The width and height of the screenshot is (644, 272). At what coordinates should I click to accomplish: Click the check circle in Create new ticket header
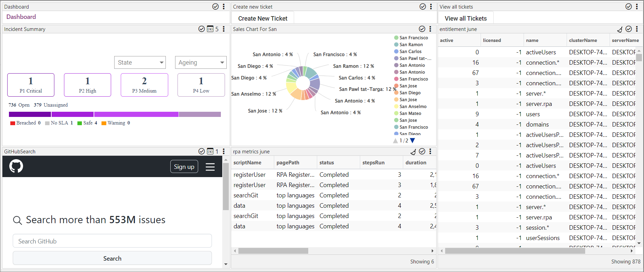pyautogui.click(x=423, y=7)
